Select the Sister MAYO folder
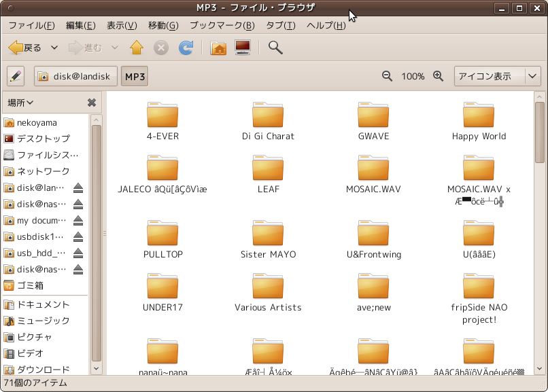 tap(268, 233)
